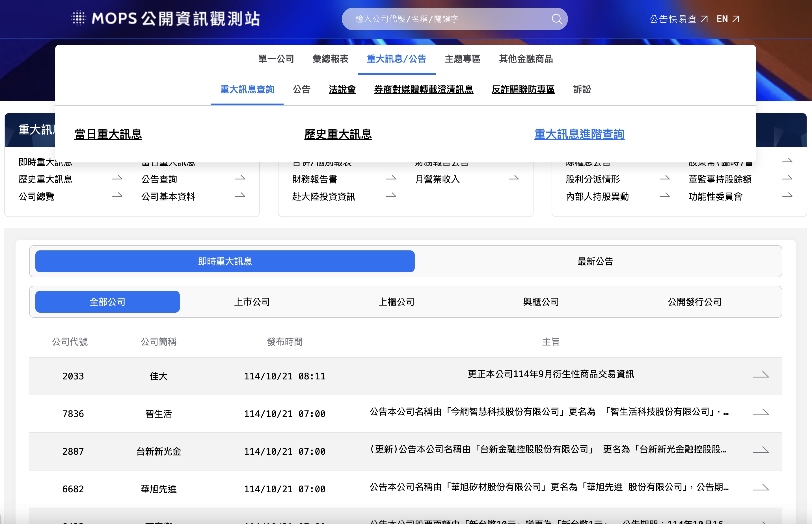
Task: Select 公告 submenu tab
Action: 302,89
